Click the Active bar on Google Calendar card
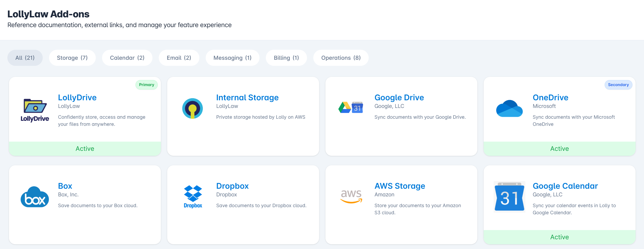The width and height of the screenshot is (644, 249). [x=559, y=237]
